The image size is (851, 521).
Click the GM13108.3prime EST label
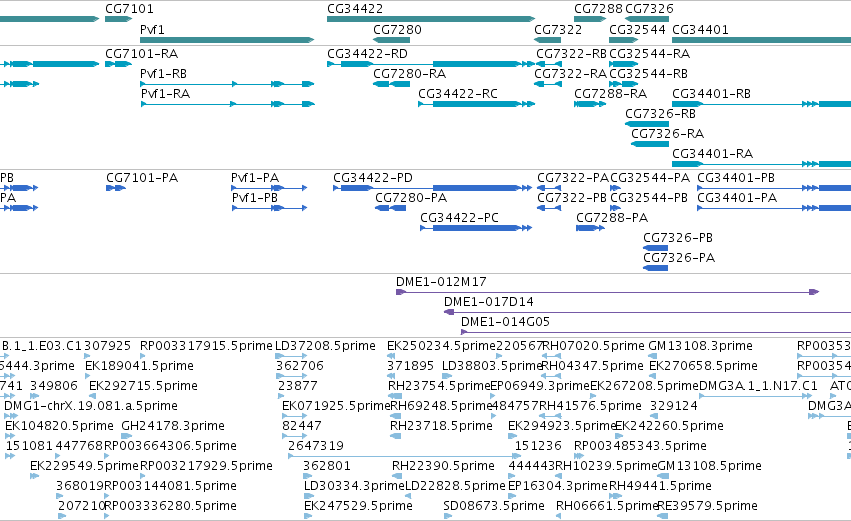[x=701, y=346]
